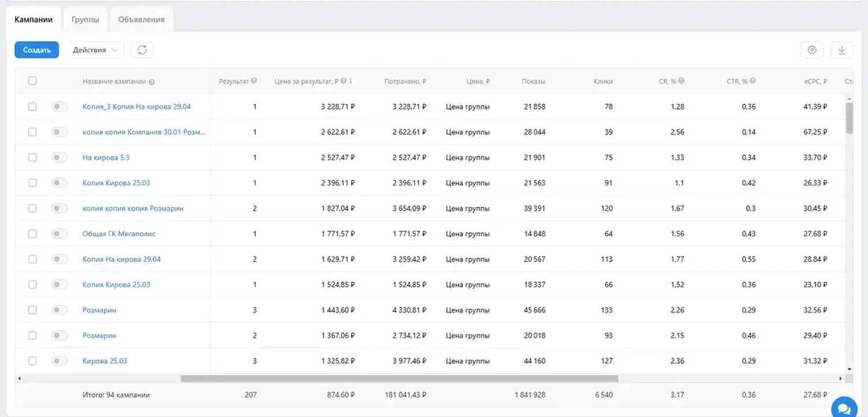Check the box for Общая ГК Мегаполис

(x=32, y=234)
